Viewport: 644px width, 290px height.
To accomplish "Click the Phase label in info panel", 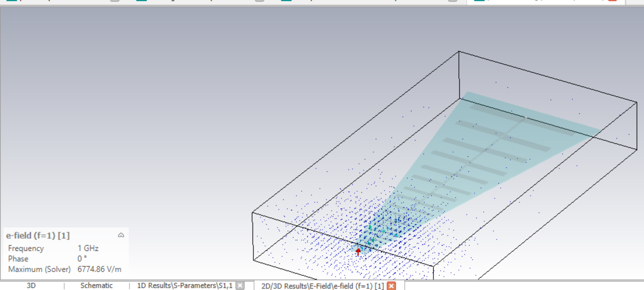I will click(x=18, y=259).
